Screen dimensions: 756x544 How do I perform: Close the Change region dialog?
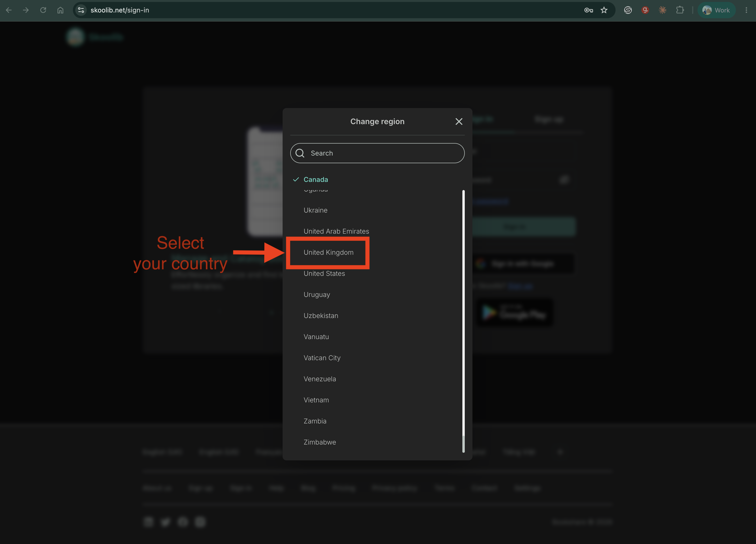[459, 122]
